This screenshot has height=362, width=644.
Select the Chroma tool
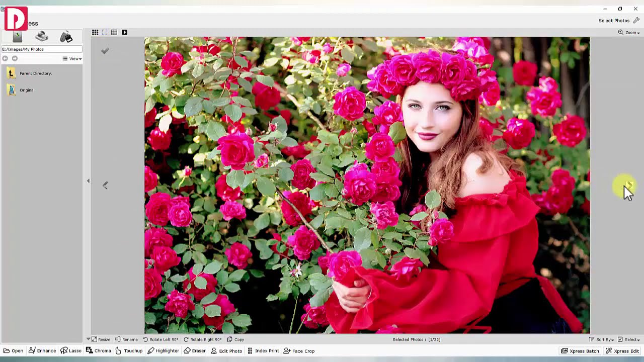(x=98, y=351)
